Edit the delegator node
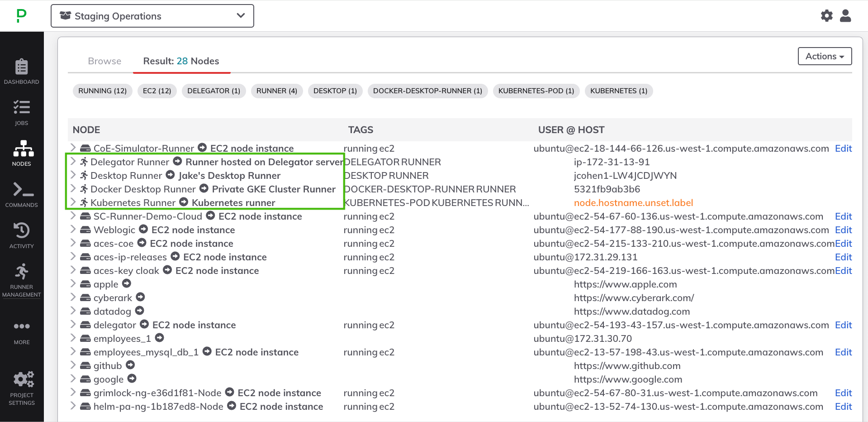The width and height of the screenshot is (868, 422). (x=843, y=325)
